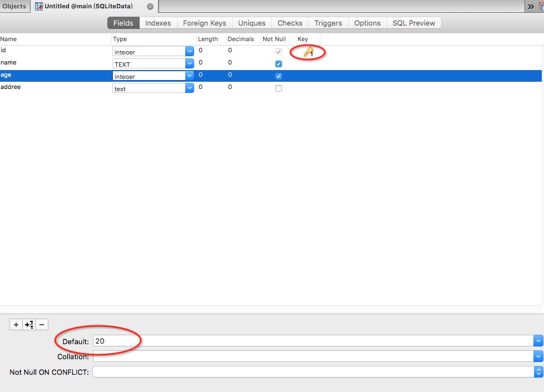
Task: Close the Untitled @main tab
Action: click(150, 7)
